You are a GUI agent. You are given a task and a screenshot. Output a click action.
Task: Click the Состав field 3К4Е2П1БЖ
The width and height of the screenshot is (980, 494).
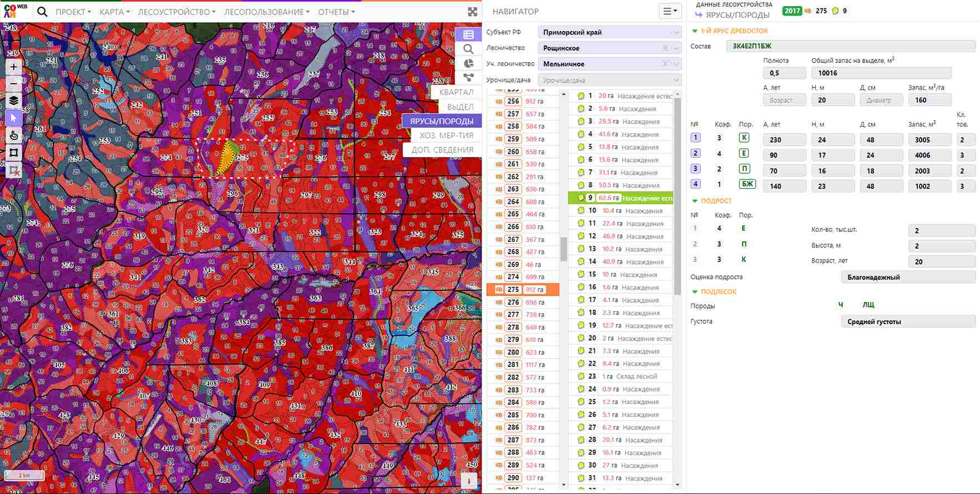(x=851, y=46)
